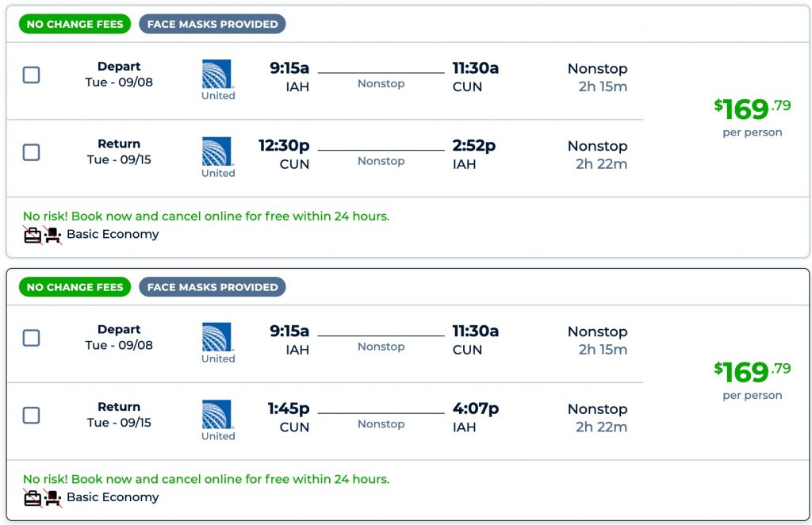Click United logo on second result's 9:15a departure
Image resolution: width=812 pixels, height=525 pixels.
[217, 338]
